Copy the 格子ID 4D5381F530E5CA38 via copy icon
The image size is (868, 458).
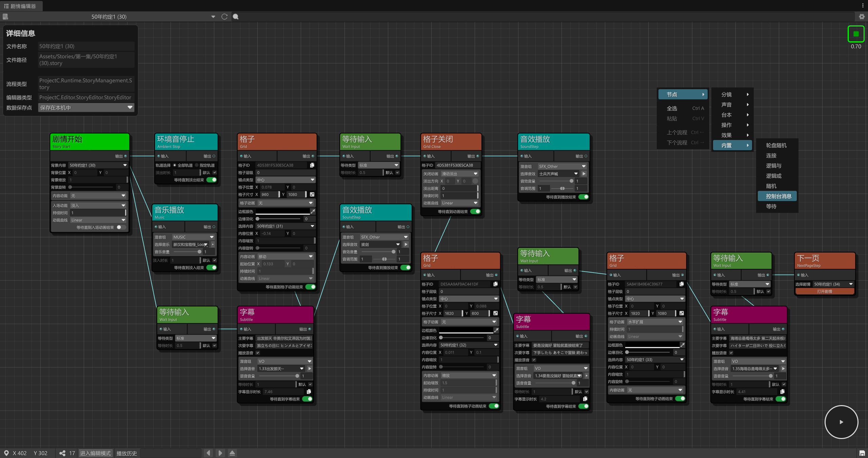[312, 165]
